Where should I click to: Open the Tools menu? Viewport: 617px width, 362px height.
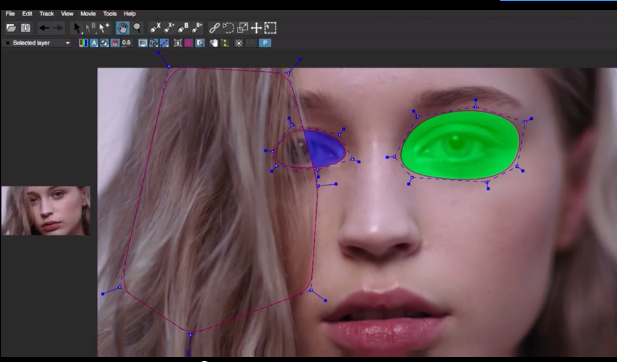pyautogui.click(x=110, y=14)
